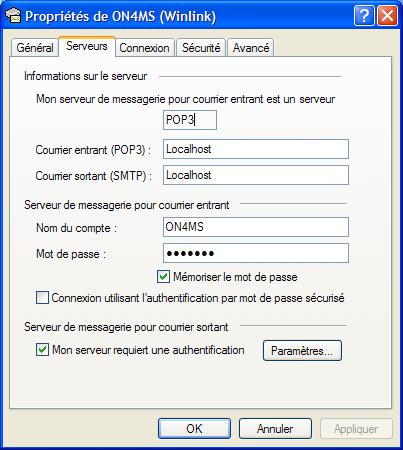
Task: Cancel with the Annuler button
Action: pos(275,429)
